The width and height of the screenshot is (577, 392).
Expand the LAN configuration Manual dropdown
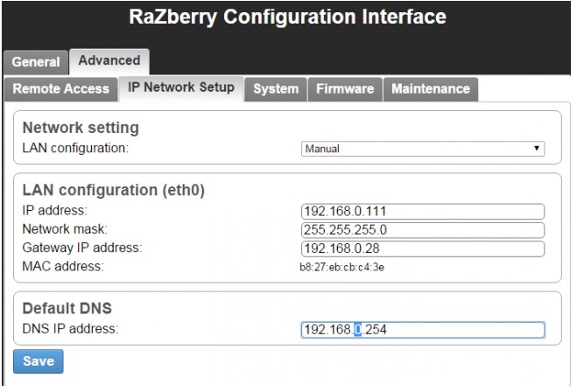[423, 149]
